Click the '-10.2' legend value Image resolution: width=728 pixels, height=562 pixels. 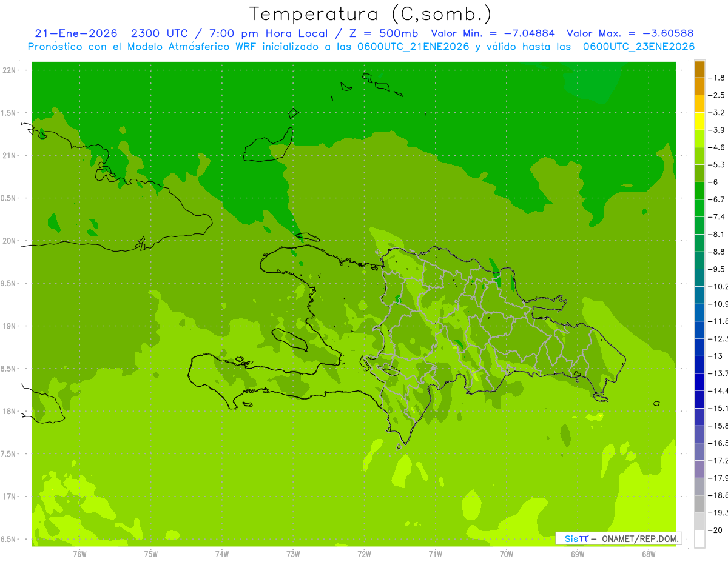(x=718, y=286)
